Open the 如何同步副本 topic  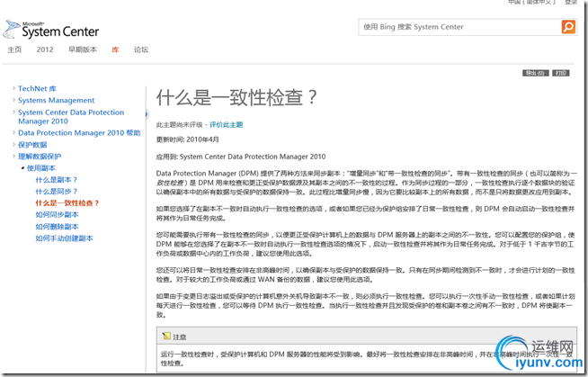[57, 214]
